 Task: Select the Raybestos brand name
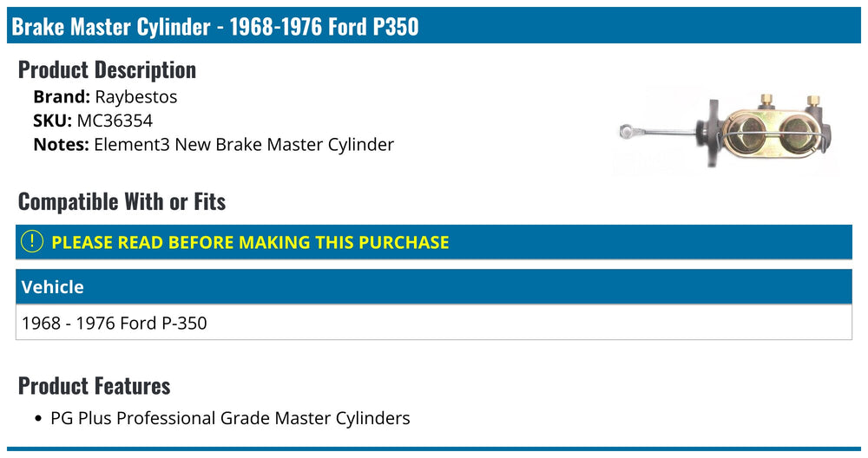click(x=136, y=97)
